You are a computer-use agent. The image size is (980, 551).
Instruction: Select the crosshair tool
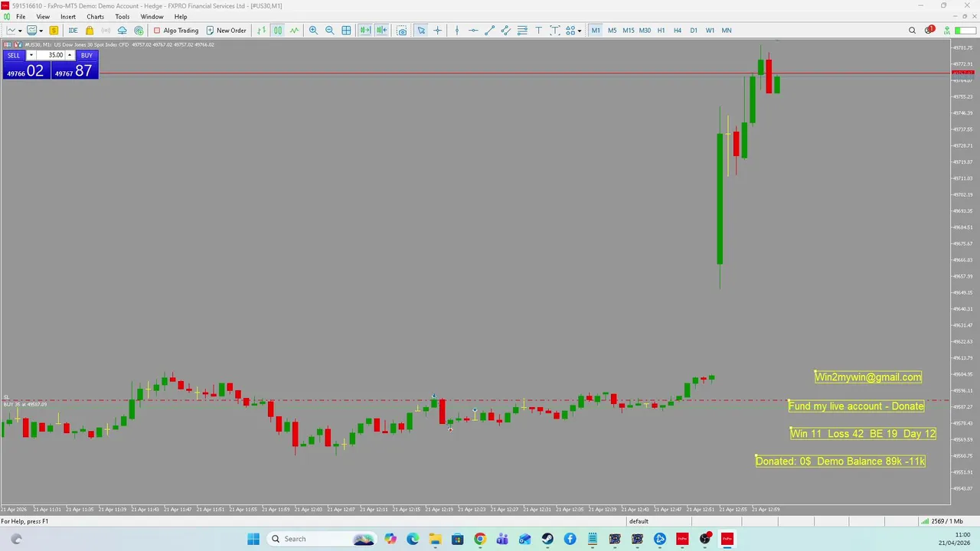point(437,31)
